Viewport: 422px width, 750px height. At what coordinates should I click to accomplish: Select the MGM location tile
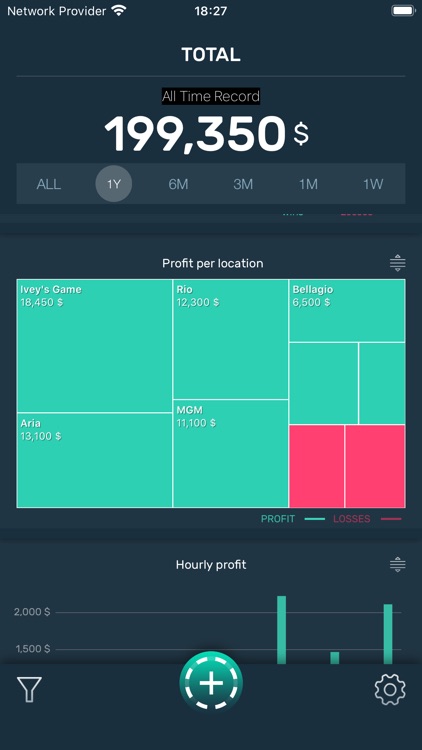(231, 453)
